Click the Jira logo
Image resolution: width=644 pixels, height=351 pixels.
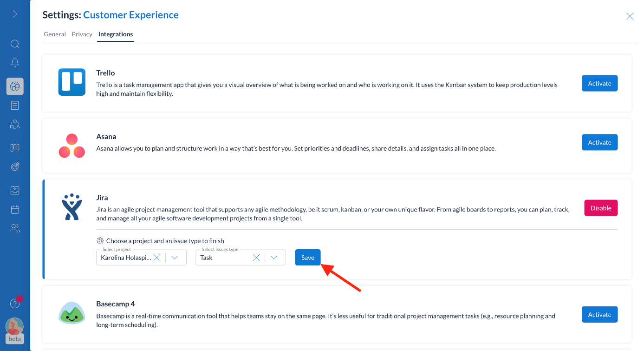point(72,207)
